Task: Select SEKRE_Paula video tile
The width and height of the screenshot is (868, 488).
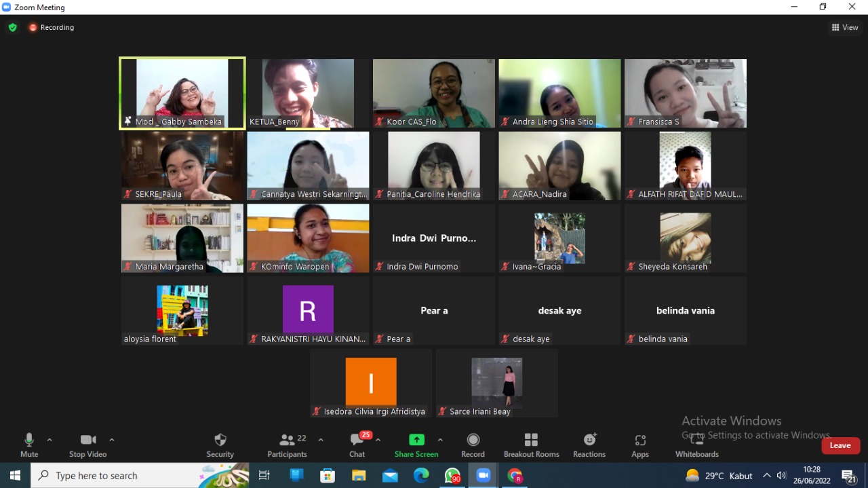Action: [182, 166]
